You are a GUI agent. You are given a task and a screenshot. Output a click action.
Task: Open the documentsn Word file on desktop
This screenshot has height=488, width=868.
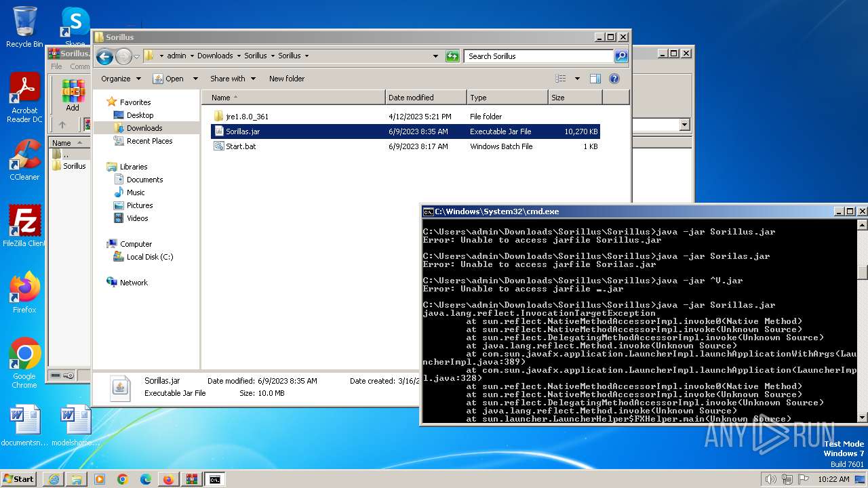[x=24, y=426]
